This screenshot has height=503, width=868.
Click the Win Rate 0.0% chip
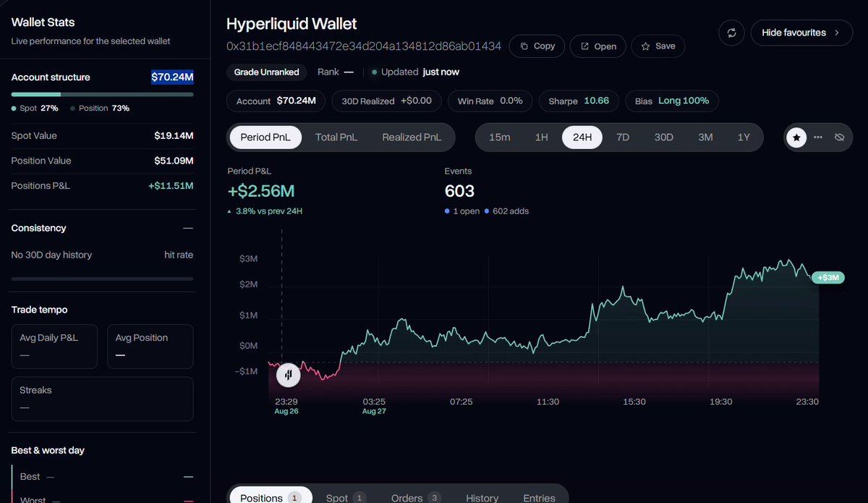click(x=490, y=101)
